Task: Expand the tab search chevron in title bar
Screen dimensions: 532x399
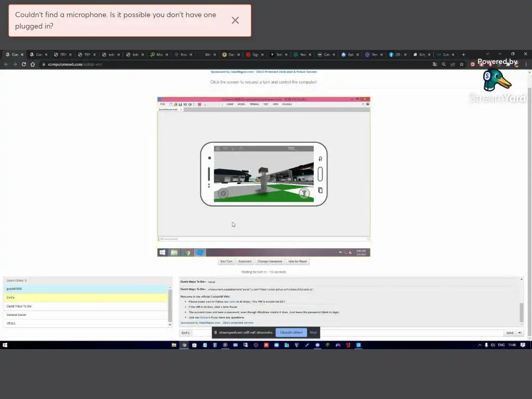Action: [487, 54]
